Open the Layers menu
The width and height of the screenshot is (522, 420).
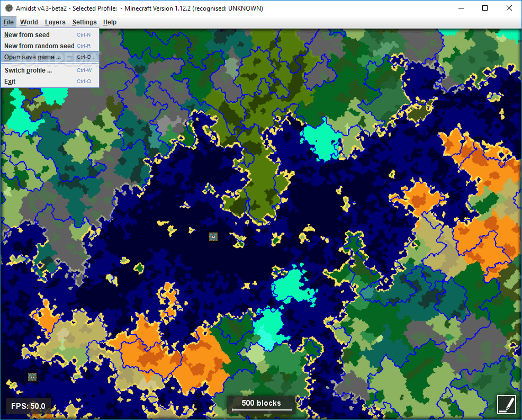point(55,22)
